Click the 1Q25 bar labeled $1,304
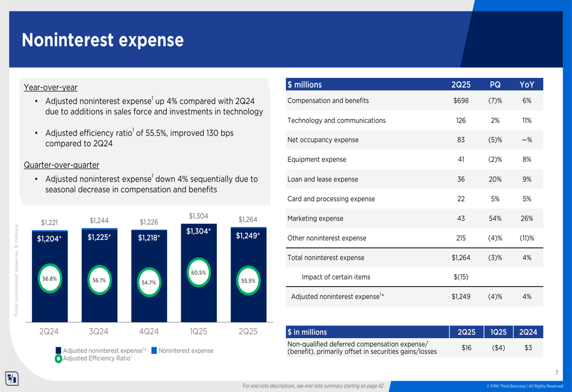 (x=199, y=272)
